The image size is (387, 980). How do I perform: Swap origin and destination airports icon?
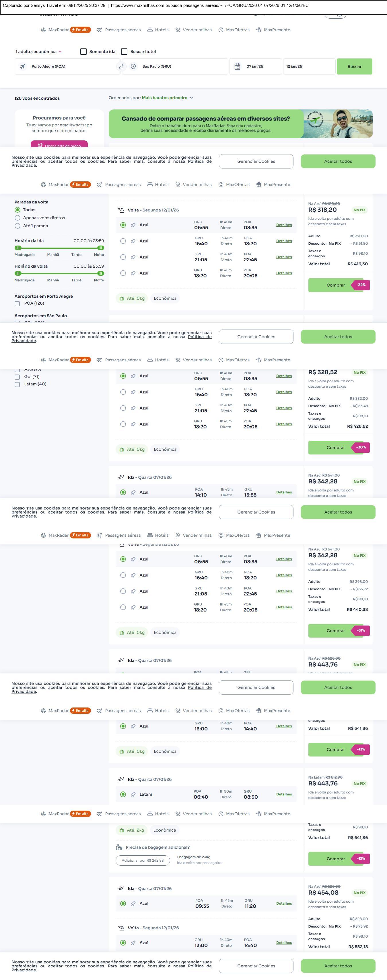coord(121,66)
